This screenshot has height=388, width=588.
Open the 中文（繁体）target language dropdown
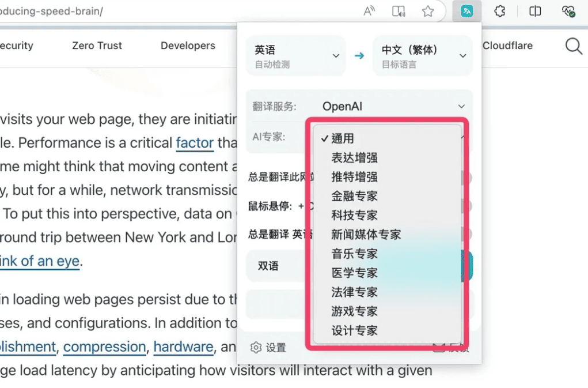tap(423, 56)
